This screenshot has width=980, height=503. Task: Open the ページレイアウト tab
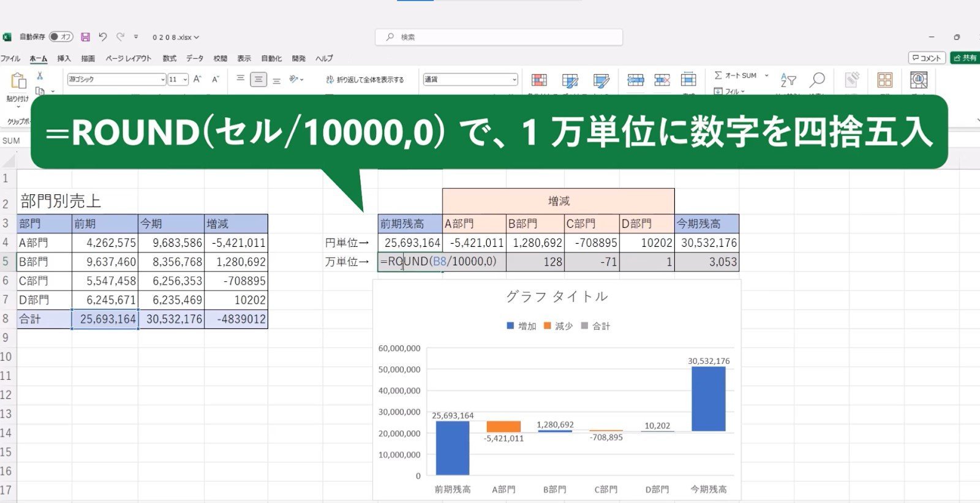[x=129, y=58]
